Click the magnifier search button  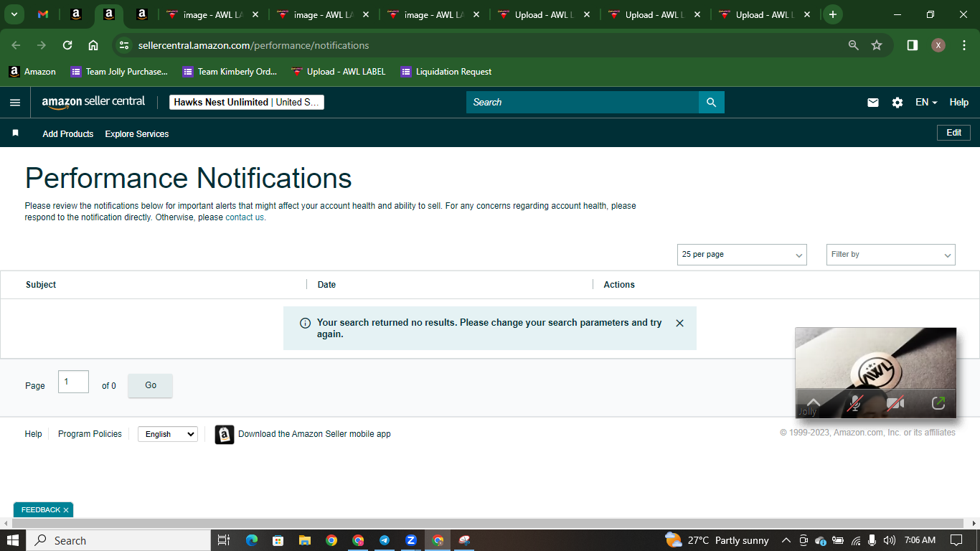(712, 103)
